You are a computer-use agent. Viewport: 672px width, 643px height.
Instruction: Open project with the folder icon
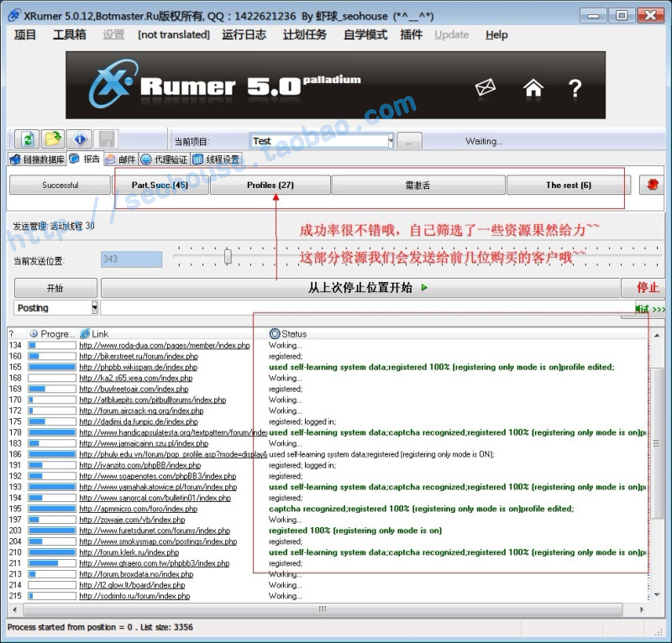pos(53,139)
